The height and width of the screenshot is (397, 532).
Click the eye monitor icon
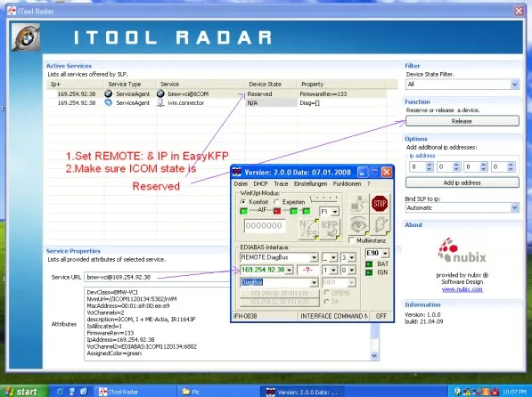(x=358, y=224)
